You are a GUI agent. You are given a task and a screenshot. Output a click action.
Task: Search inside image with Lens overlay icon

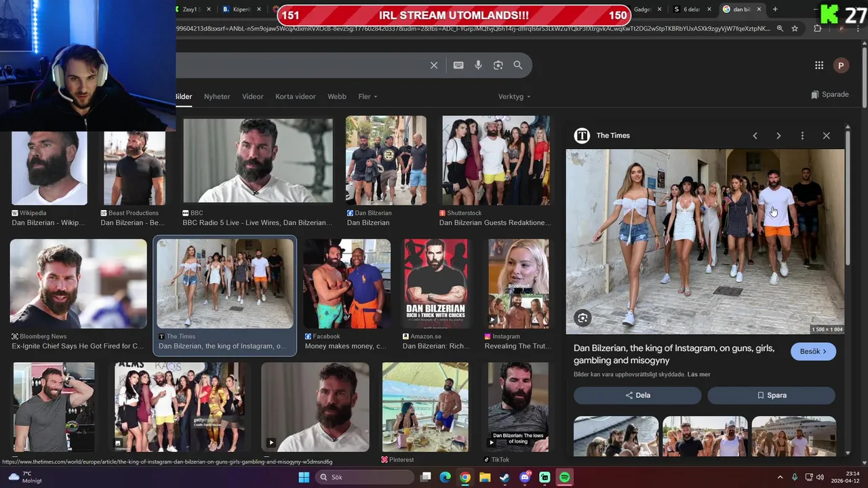(583, 317)
